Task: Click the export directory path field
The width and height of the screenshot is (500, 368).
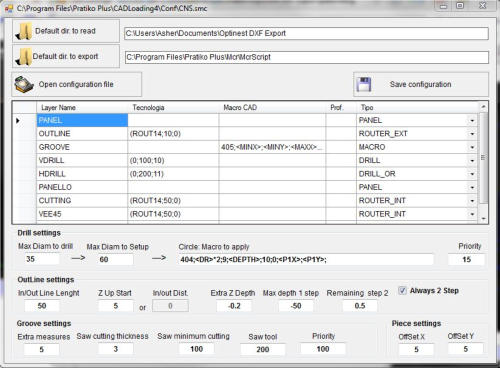Action: point(306,57)
